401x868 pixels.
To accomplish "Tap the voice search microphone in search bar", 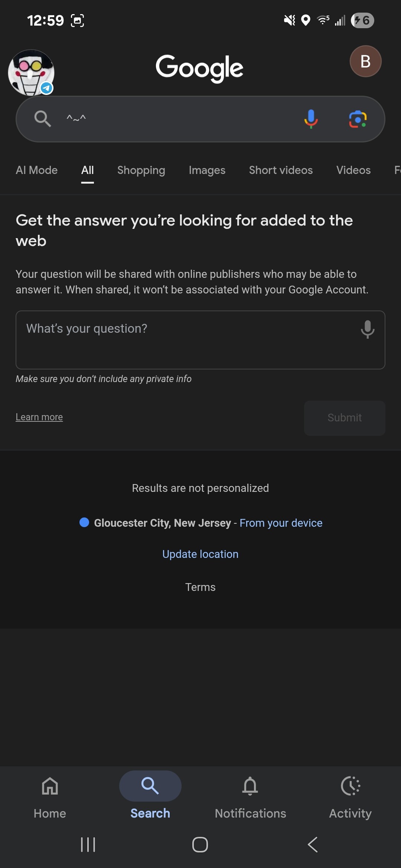I will 311,119.
